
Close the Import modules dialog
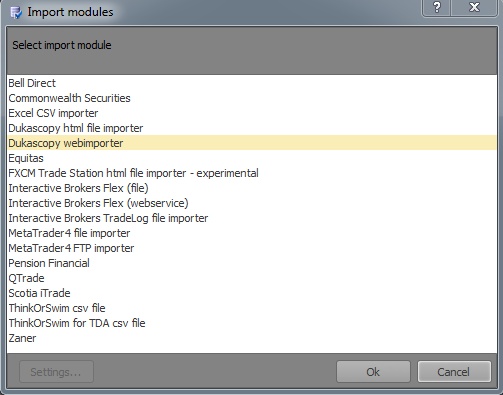[x=474, y=7]
